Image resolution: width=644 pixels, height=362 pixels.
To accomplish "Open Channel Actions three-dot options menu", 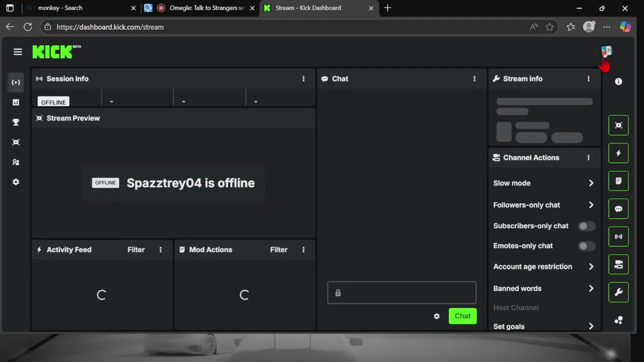I will pos(589,158).
